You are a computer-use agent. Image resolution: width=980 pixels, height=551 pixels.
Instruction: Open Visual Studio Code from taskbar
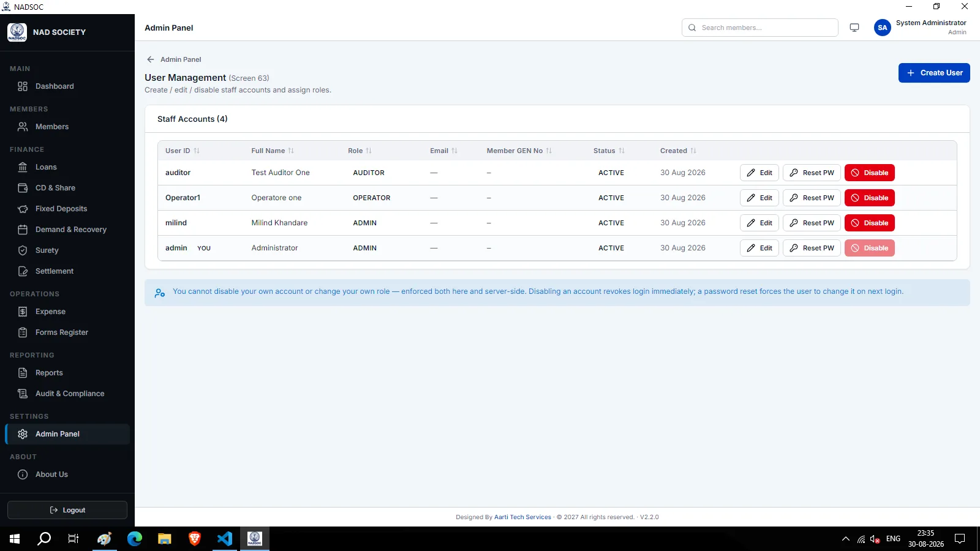point(225,539)
